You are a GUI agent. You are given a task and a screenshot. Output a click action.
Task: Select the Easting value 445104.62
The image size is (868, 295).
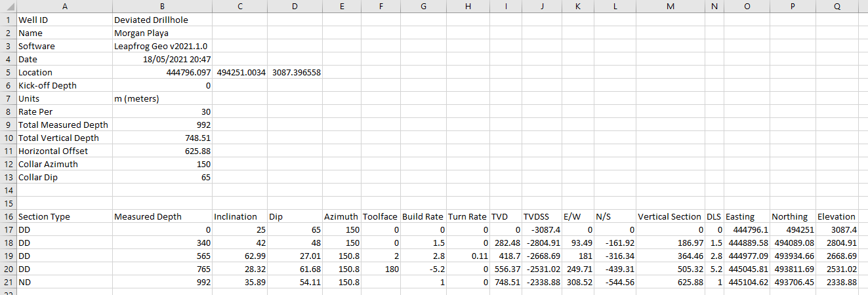[747, 282]
